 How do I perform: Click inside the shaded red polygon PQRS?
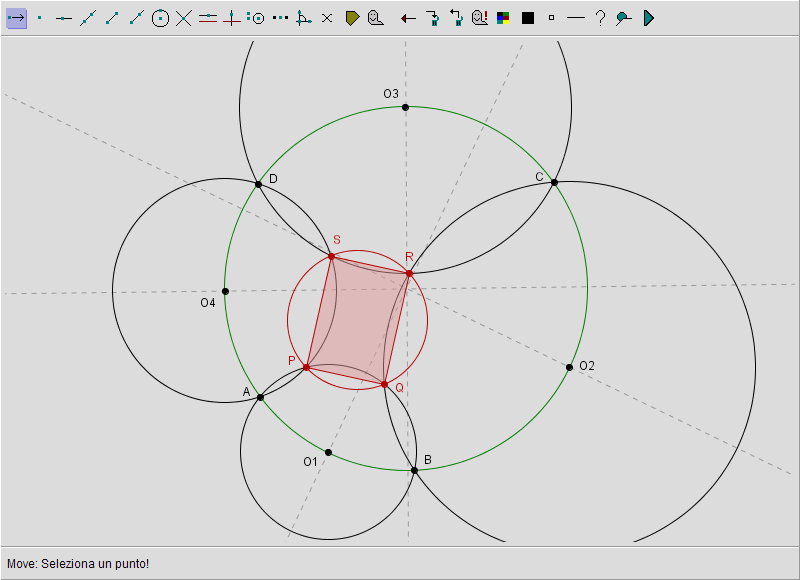tap(358, 321)
